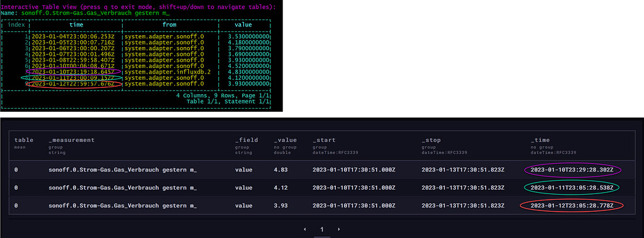Click the next page arrow in pagination
The height and width of the screenshot is (238, 644).
click(x=339, y=229)
